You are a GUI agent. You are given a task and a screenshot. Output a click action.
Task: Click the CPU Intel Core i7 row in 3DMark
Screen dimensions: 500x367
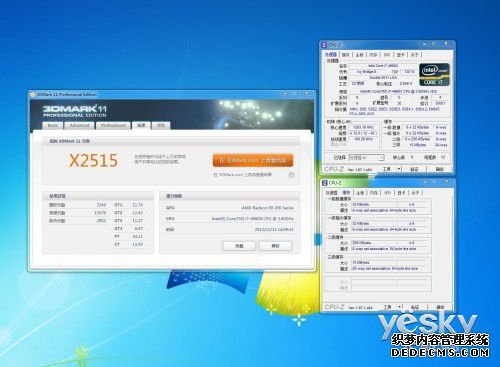(230, 219)
